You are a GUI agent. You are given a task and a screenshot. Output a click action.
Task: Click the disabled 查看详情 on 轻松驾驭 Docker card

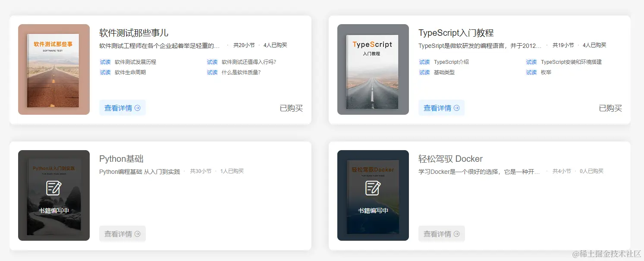442,234
